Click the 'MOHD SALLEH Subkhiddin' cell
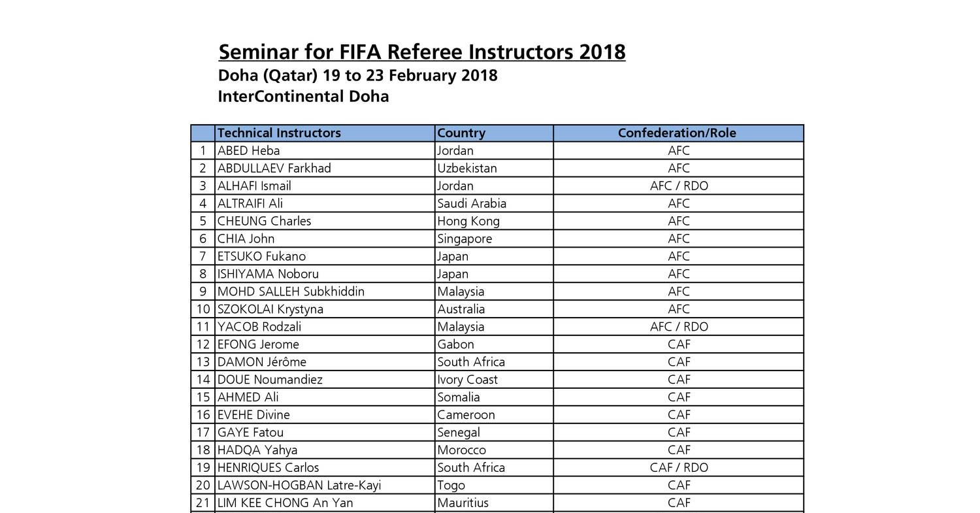 click(291, 291)
